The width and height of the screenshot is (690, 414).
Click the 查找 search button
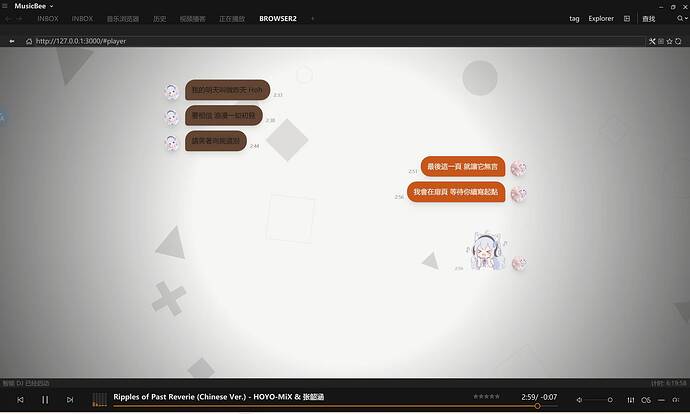tap(649, 19)
